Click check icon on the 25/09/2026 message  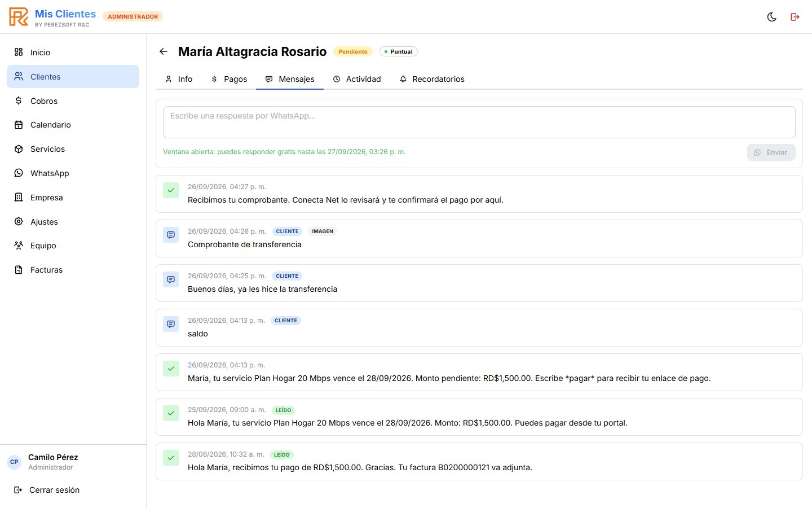pos(171,413)
